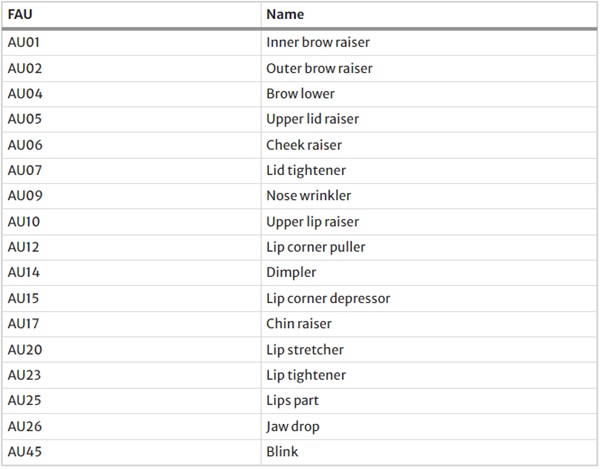Image resolution: width=600 pixels, height=469 pixels.
Task: Select the Outer brow raiser text
Action: tap(319, 68)
